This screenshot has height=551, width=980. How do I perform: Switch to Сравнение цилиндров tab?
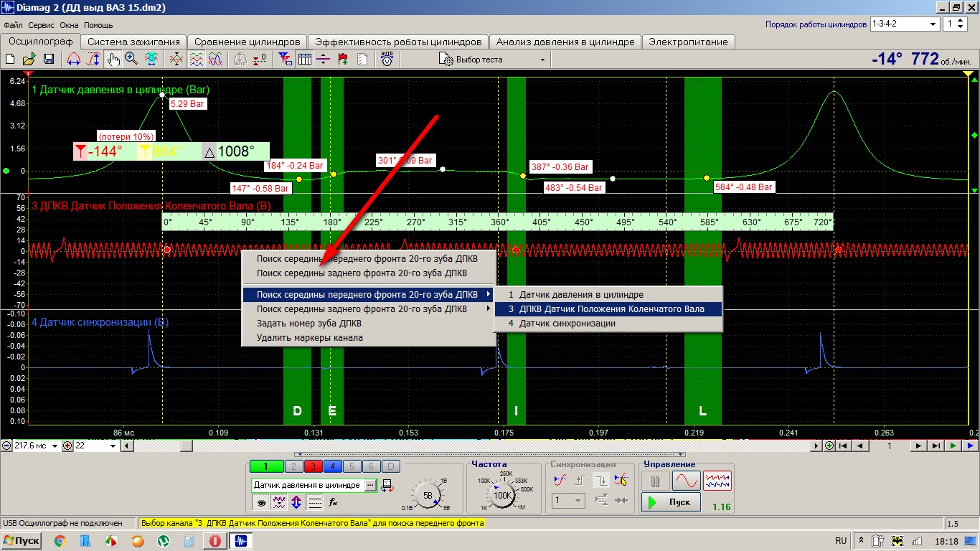(x=248, y=42)
